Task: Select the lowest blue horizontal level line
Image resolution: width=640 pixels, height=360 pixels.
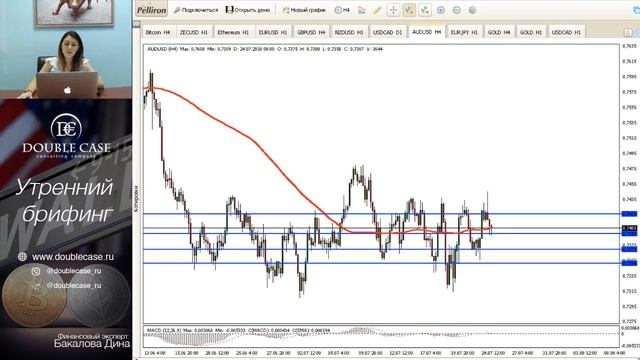Action: point(382,263)
